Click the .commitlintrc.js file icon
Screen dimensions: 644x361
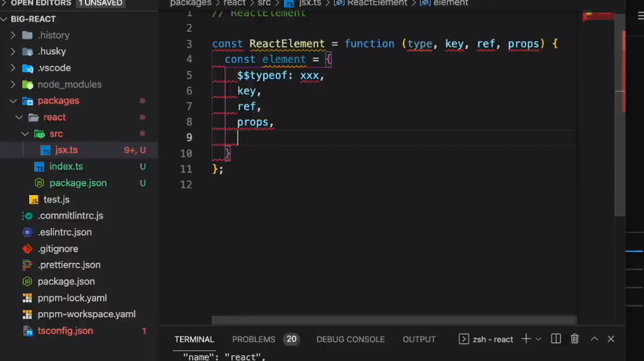pyautogui.click(x=27, y=216)
